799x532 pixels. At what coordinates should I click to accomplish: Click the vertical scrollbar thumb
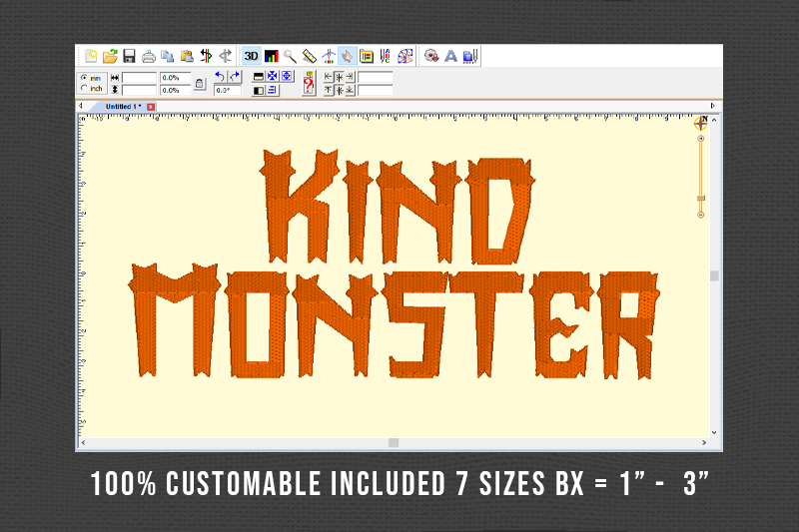[714, 275]
